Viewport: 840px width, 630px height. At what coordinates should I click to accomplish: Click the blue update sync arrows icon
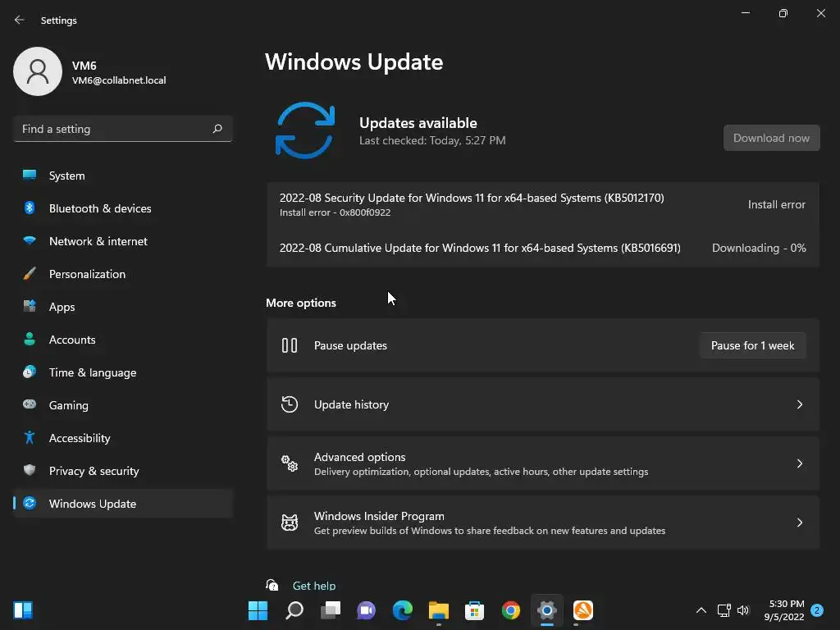305,130
